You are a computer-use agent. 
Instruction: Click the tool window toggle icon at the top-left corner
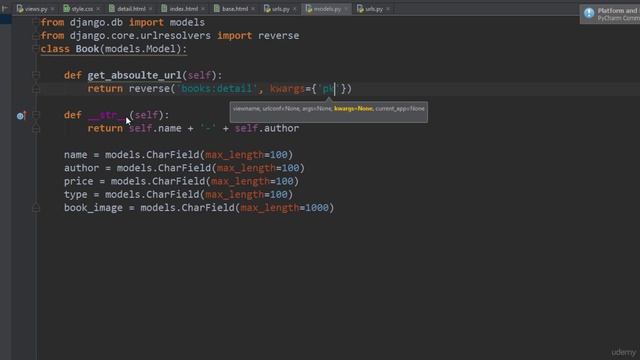click(4, 8)
